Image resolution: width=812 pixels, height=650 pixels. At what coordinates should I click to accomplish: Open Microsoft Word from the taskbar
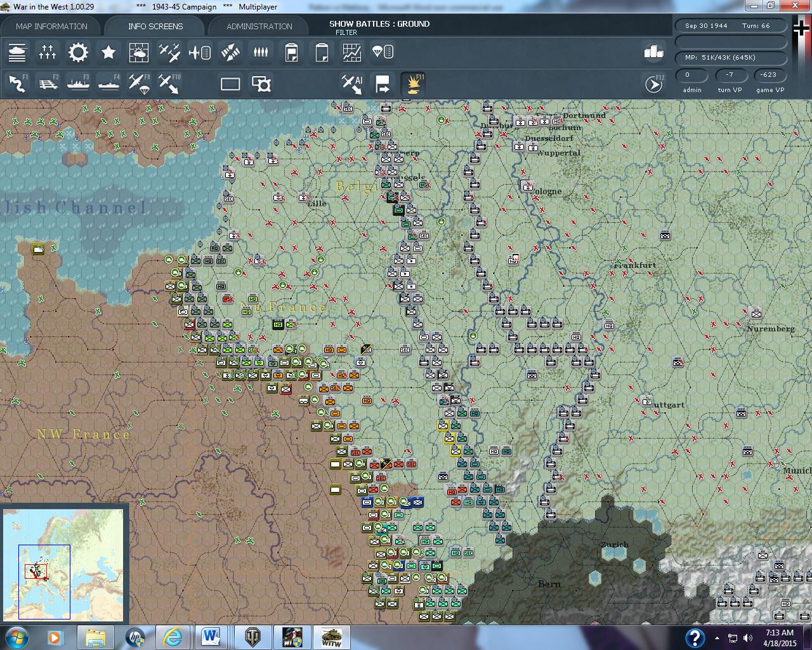pyautogui.click(x=211, y=637)
